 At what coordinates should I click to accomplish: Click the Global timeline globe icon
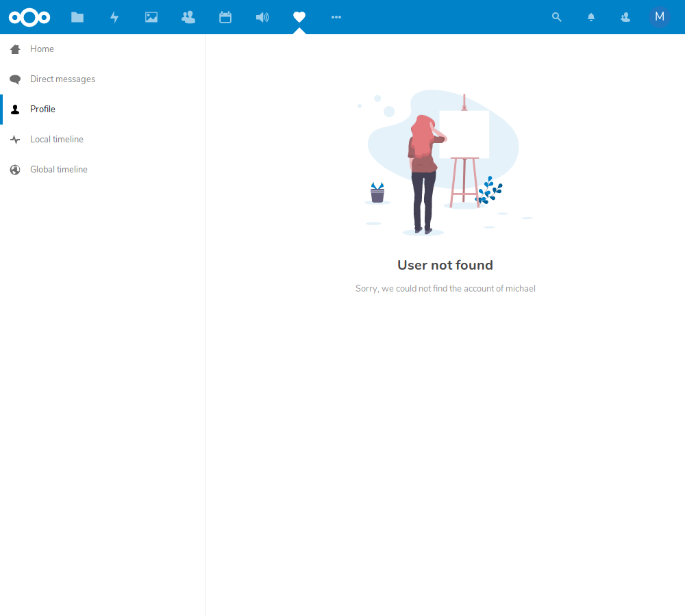(15, 169)
